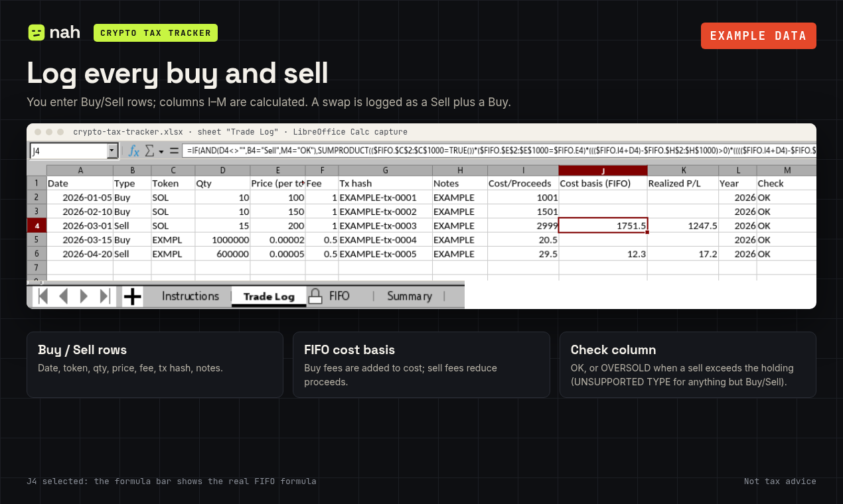Click the 'Date' header cell

pyautogui.click(x=80, y=183)
